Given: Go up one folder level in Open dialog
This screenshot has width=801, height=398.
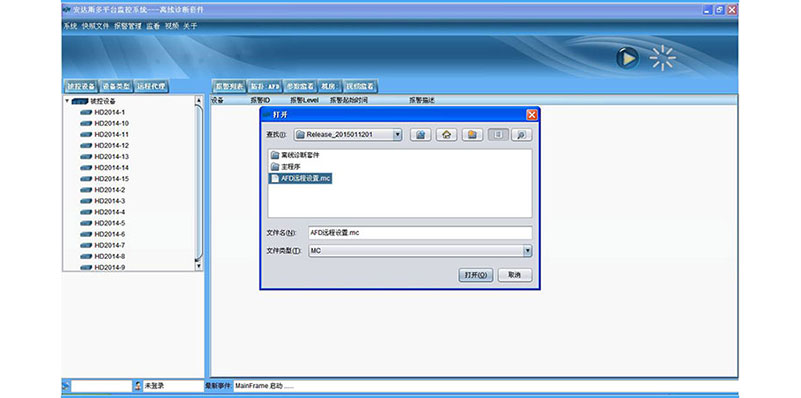Looking at the screenshot, I should 421,135.
